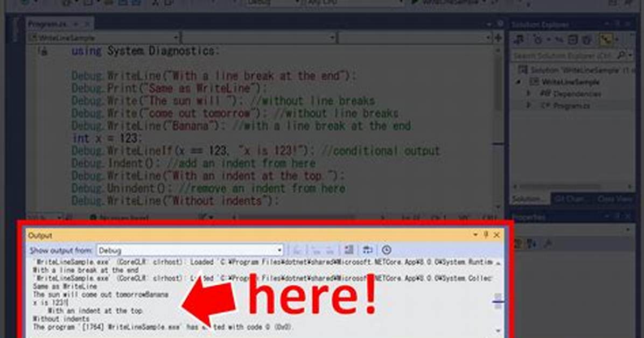Close the Solution Explorer panel

628,24
